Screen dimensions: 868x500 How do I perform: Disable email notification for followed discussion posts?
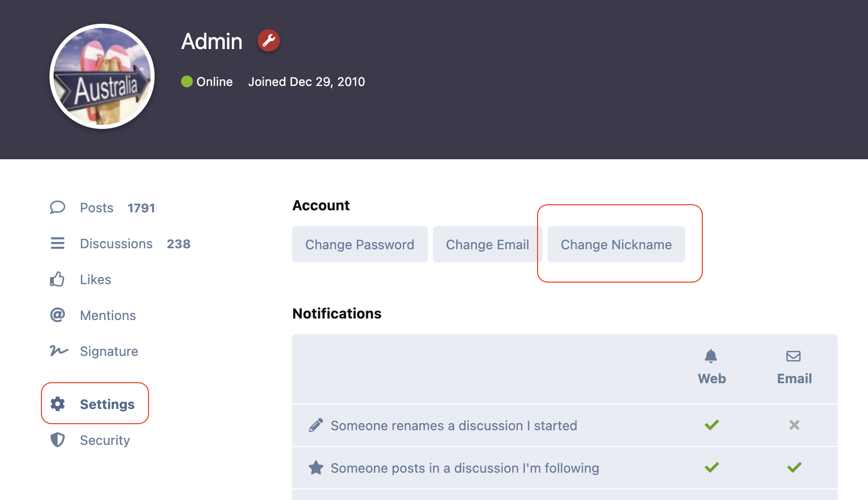[x=794, y=468]
